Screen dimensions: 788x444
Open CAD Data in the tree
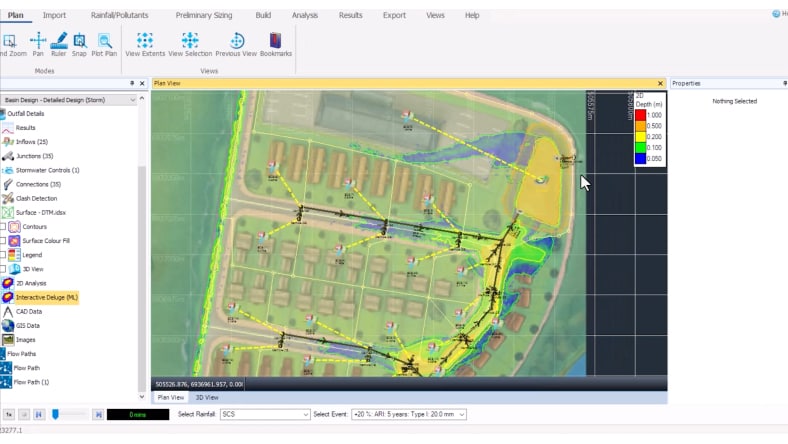tap(29, 311)
